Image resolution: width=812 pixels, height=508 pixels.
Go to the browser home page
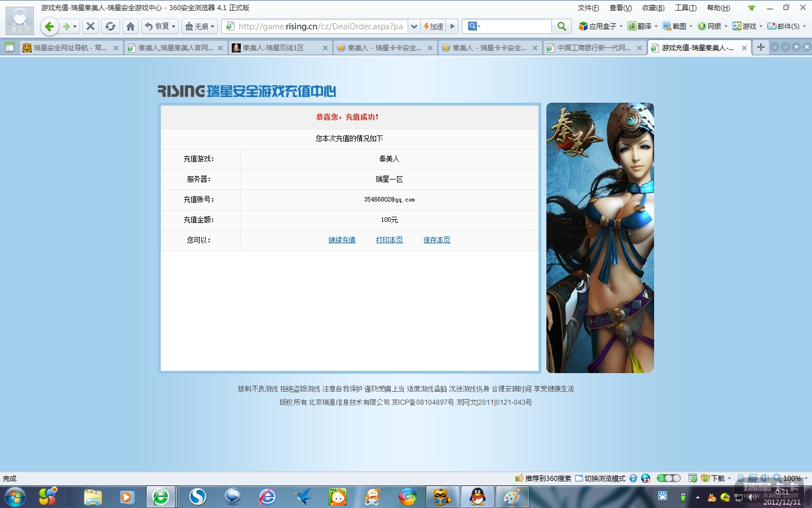click(x=130, y=27)
